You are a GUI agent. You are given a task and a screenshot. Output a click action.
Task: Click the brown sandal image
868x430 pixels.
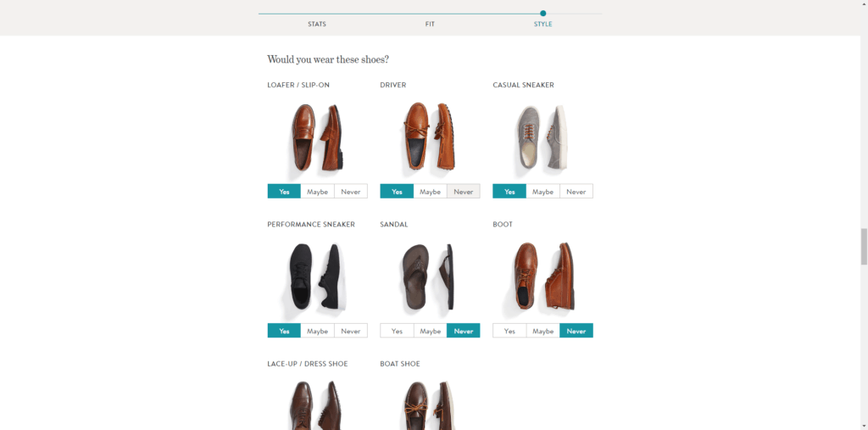pyautogui.click(x=430, y=276)
